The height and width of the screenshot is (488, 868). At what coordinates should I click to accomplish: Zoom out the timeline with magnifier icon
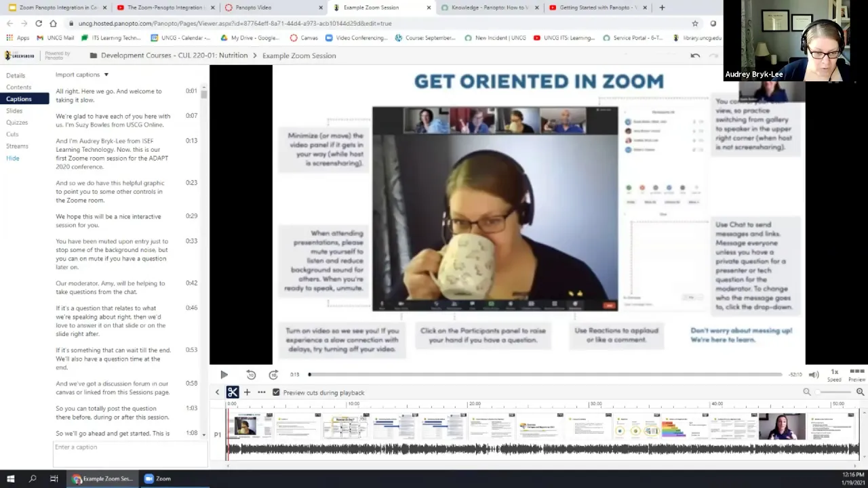tap(807, 392)
